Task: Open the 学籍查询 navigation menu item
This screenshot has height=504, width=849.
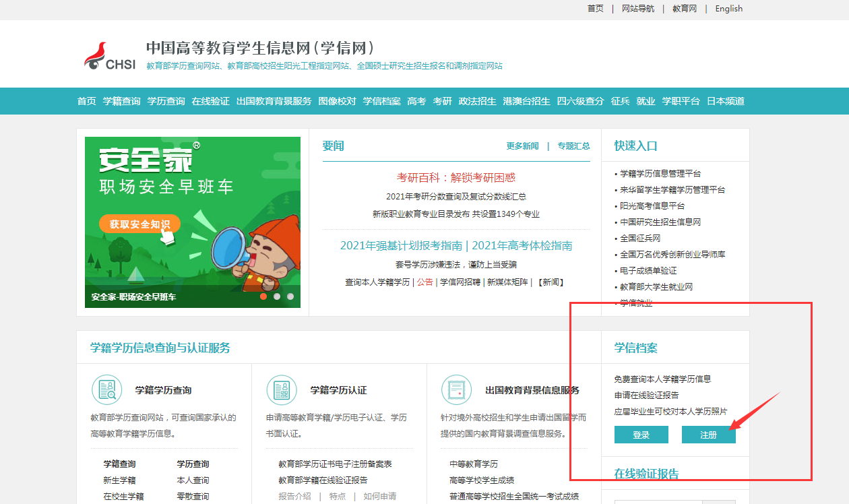Action: click(121, 101)
